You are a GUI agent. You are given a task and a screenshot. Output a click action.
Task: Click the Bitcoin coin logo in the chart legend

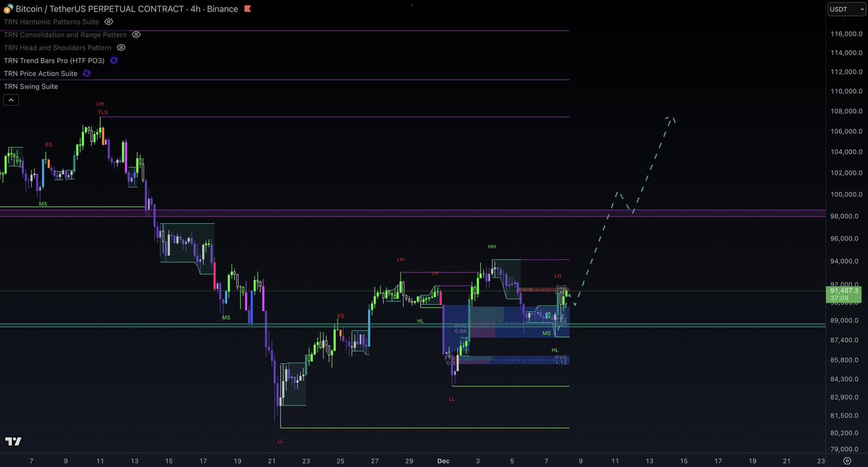(x=8, y=9)
